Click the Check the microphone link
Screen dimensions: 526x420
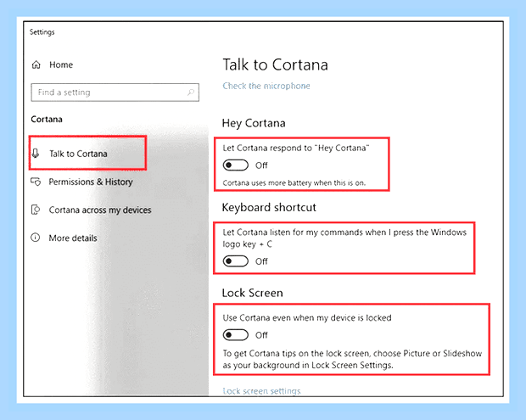266,86
